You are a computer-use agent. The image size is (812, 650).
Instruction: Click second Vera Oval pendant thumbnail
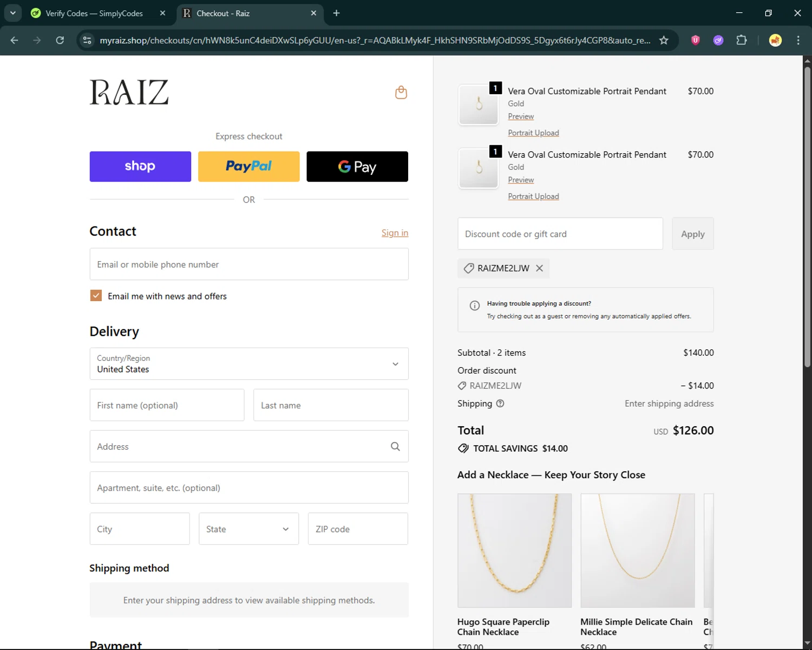479,168
